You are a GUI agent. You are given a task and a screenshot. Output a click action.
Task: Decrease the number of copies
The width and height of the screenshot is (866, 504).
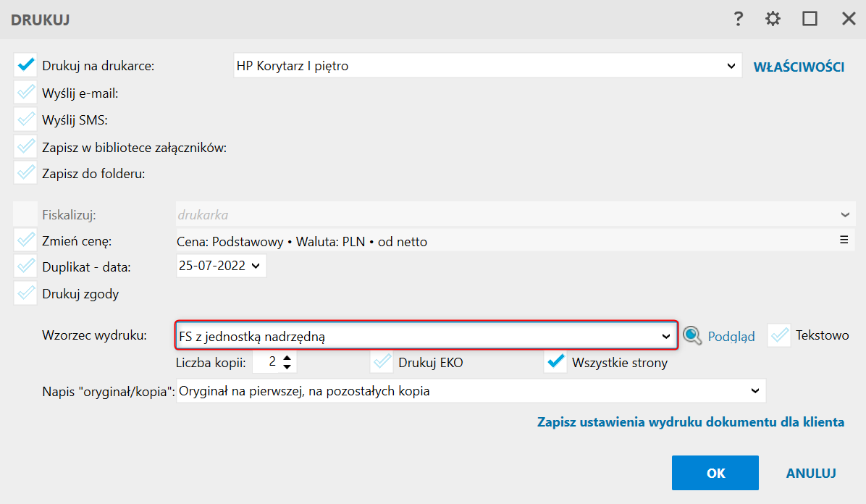pos(288,366)
